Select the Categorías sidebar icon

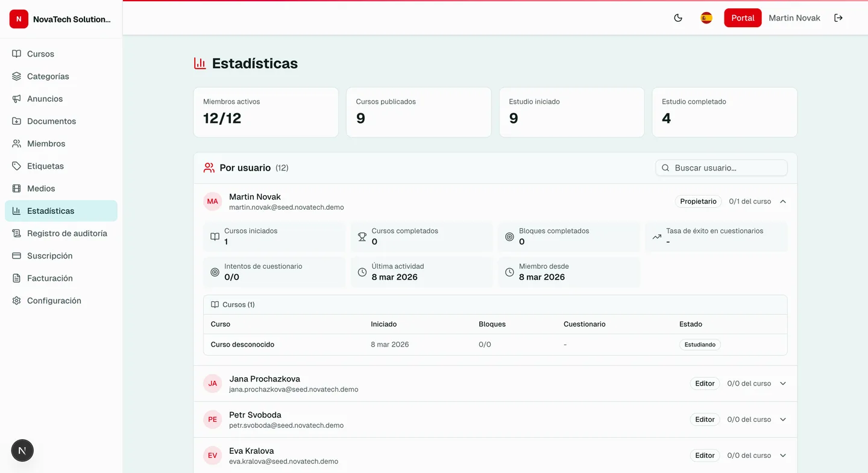click(x=48, y=76)
